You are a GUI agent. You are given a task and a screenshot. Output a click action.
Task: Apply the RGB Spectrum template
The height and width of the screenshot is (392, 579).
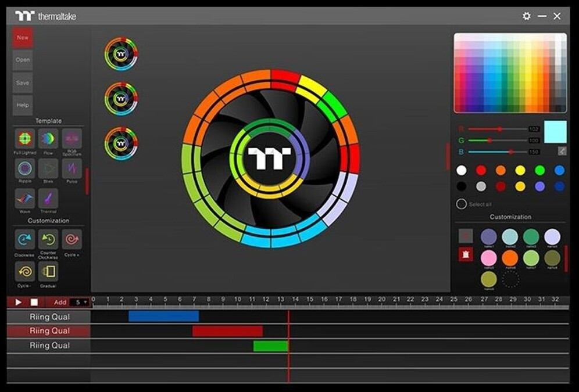tap(72, 138)
